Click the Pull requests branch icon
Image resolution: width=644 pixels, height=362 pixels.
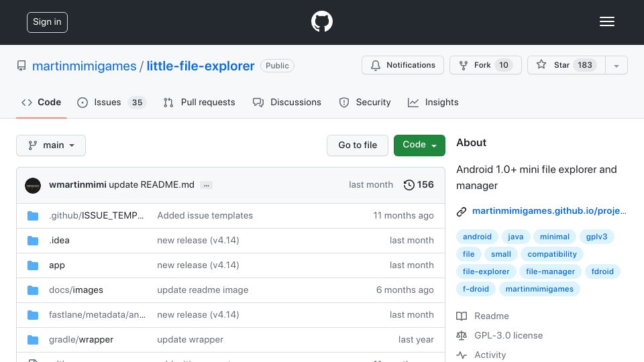(x=168, y=103)
